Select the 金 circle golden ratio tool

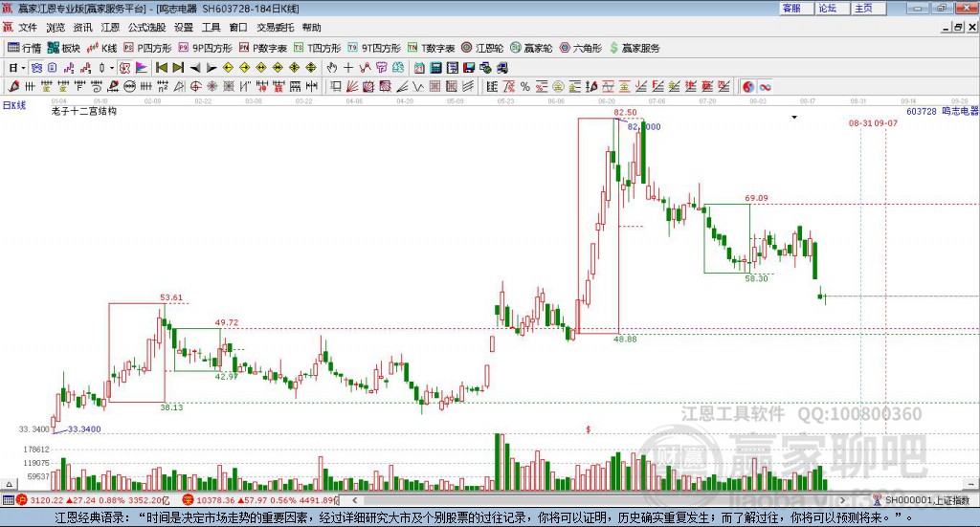(558, 87)
